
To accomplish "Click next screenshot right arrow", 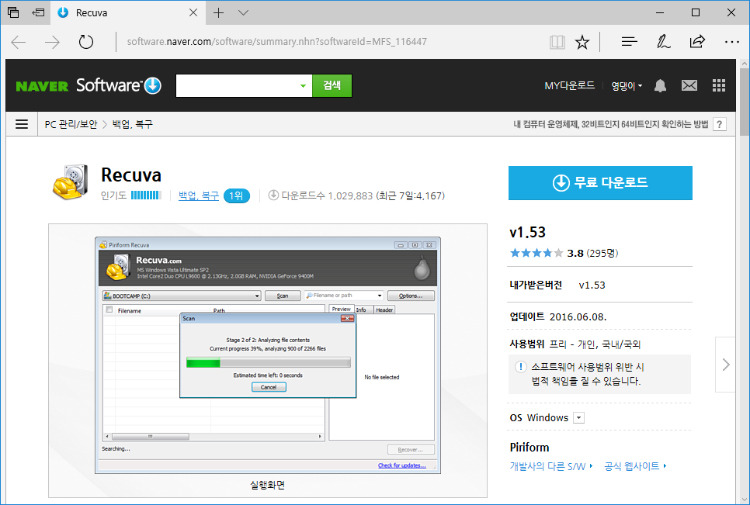I will tap(726, 365).
